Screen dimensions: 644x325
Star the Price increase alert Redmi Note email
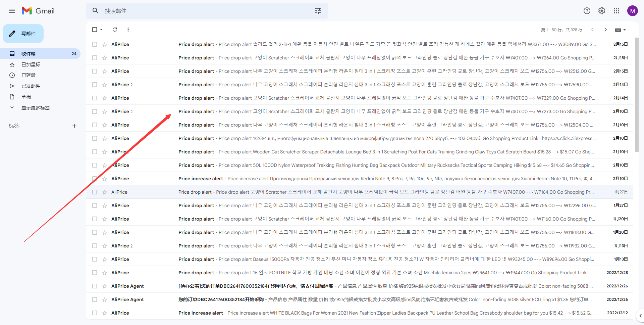(105, 179)
